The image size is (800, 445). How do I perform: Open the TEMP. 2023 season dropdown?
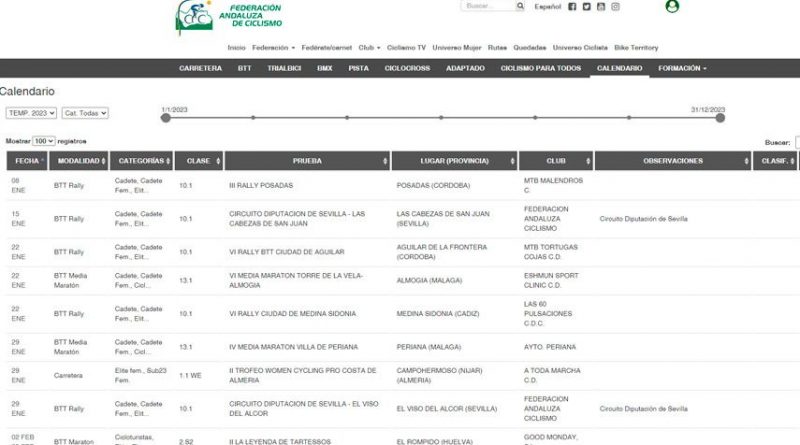[30, 114]
